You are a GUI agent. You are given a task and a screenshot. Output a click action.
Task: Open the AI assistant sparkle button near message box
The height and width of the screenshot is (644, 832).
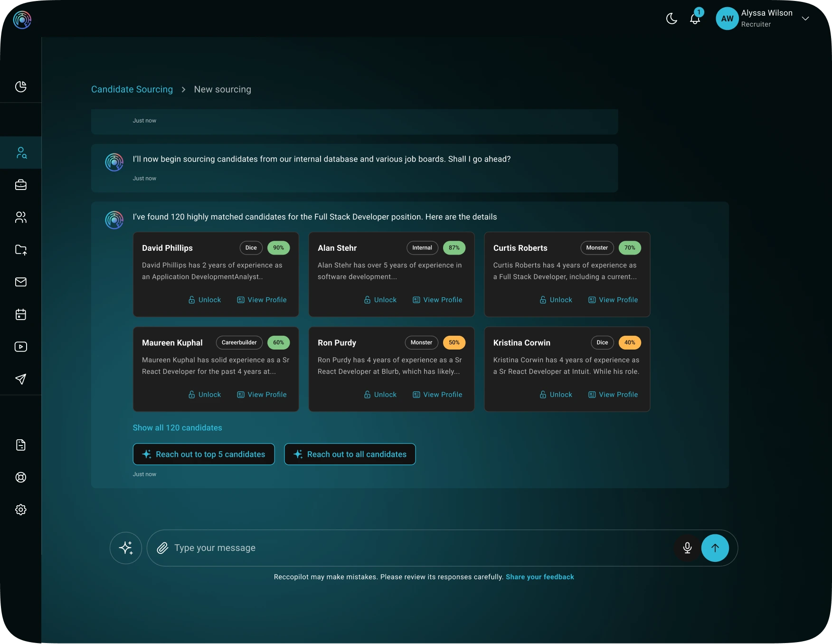click(125, 548)
